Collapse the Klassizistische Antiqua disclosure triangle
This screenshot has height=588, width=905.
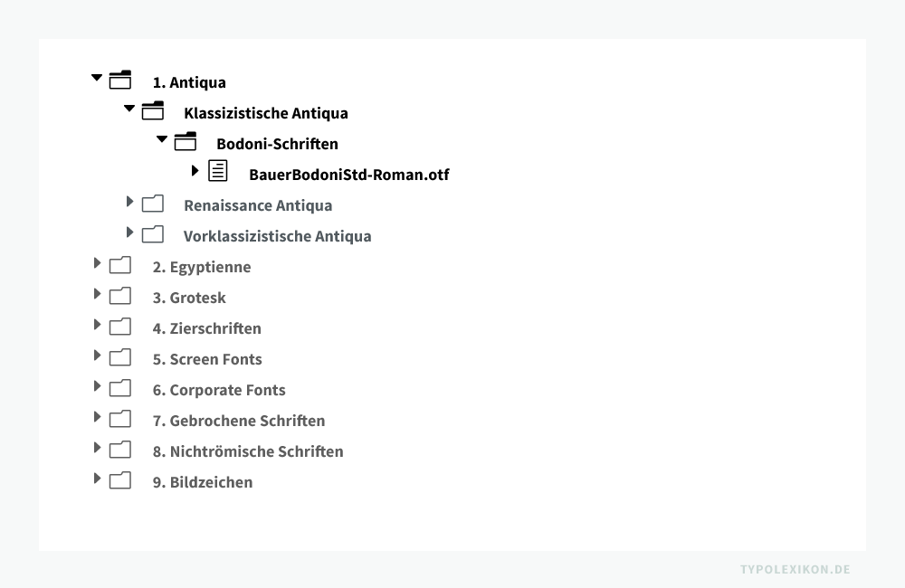click(x=129, y=109)
